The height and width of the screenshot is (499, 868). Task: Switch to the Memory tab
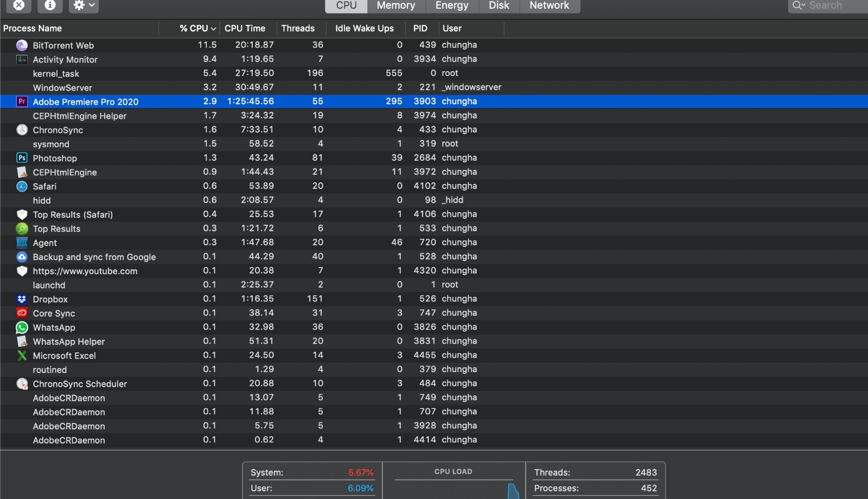point(396,5)
